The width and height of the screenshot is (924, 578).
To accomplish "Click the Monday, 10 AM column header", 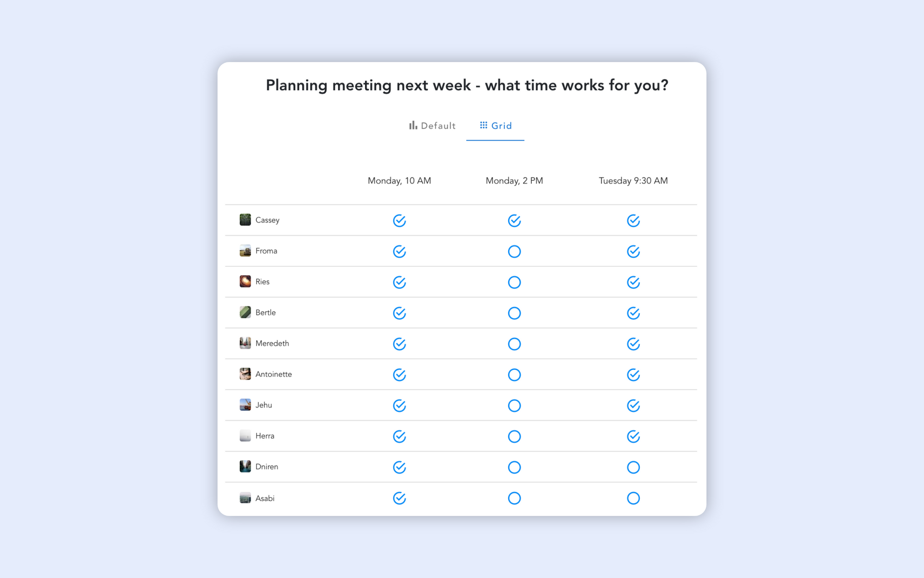I will tap(399, 181).
